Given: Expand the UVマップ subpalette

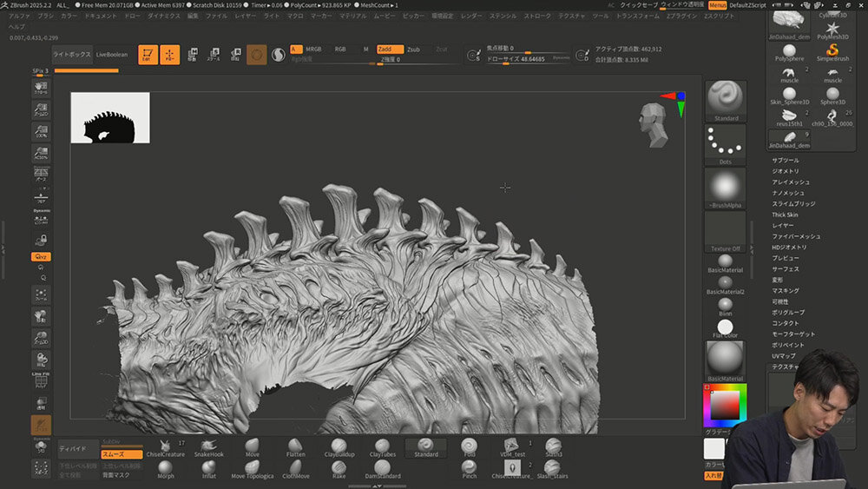Looking at the screenshot, I should (x=783, y=355).
